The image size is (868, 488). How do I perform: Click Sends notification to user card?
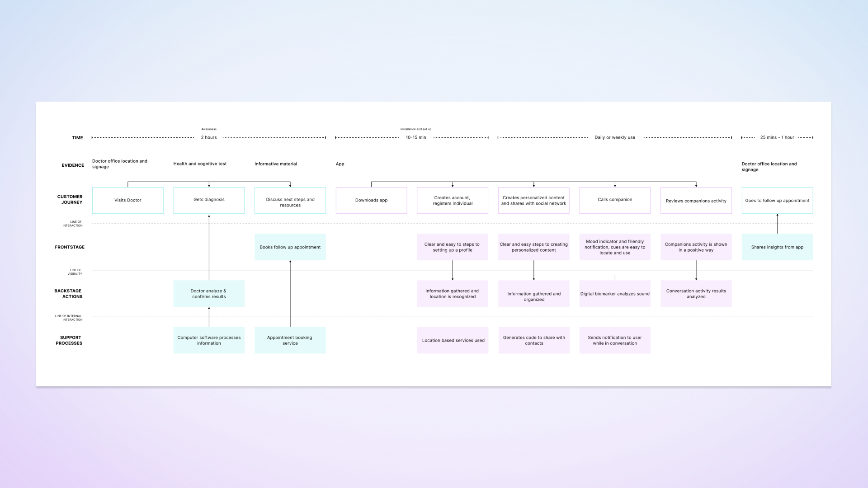point(615,340)
